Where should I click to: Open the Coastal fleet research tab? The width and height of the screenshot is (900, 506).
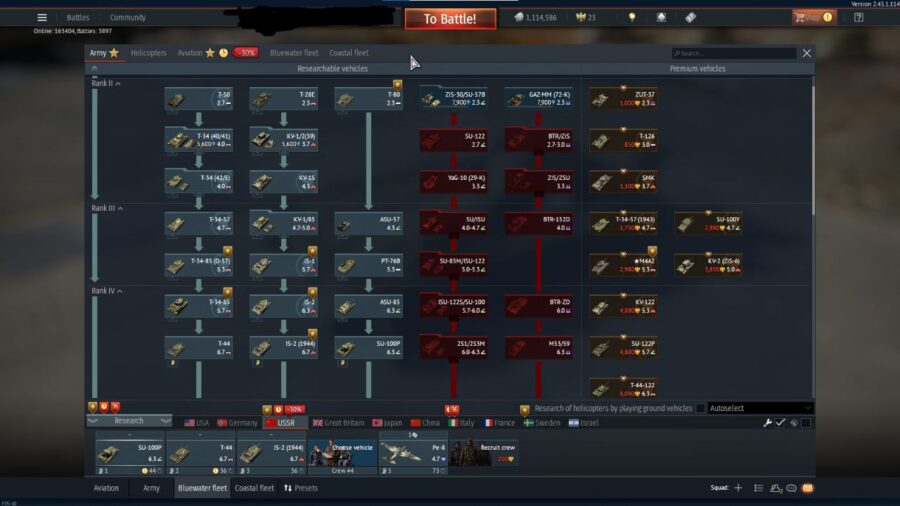pos(349,53)
